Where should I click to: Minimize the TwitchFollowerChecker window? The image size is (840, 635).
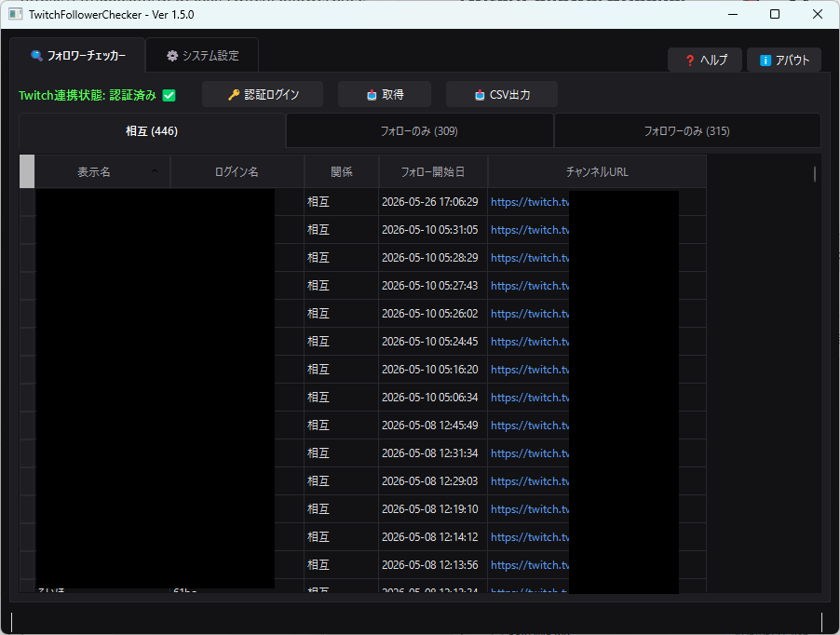tap(733, 15)
